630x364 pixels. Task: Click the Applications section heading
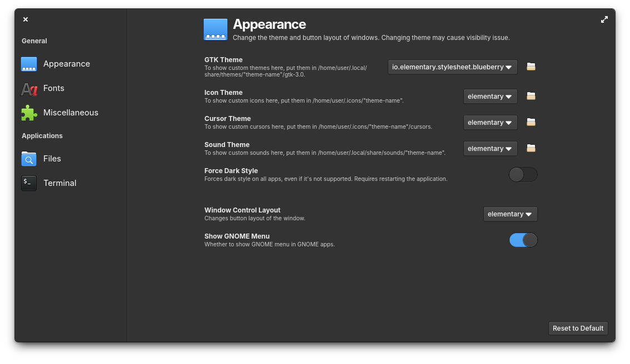[42, 135]
